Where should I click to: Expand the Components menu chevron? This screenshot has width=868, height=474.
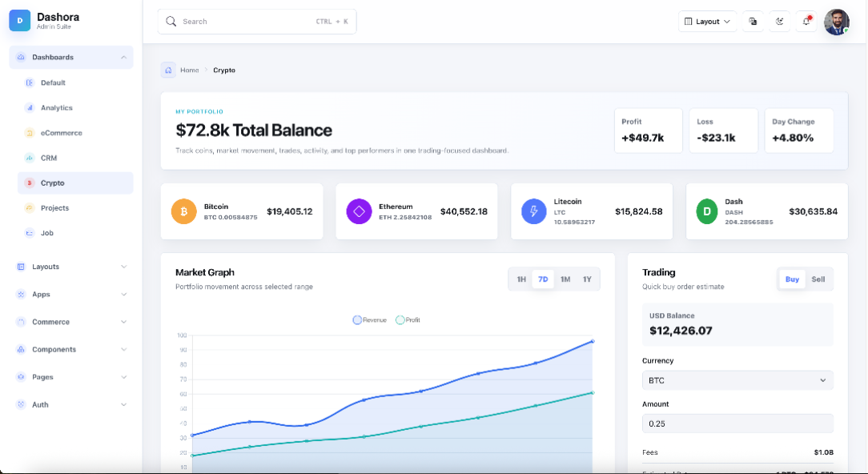tap(123, 349)
